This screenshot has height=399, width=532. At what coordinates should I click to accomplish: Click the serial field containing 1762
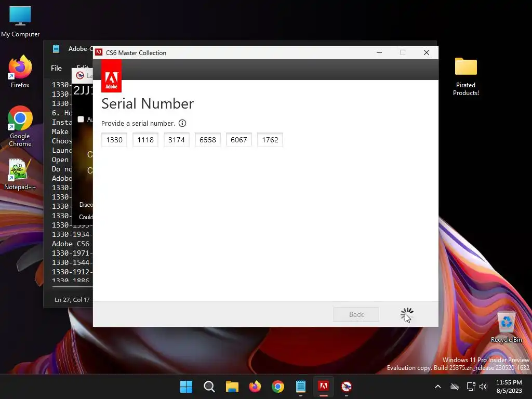tap(270, 140)
